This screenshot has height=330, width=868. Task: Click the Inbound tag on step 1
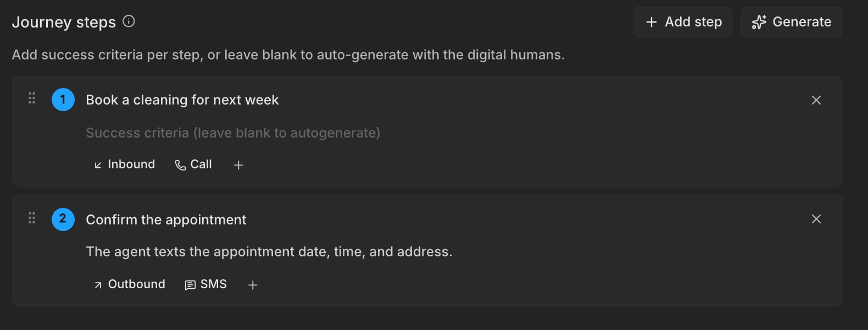tap(124, 164)
